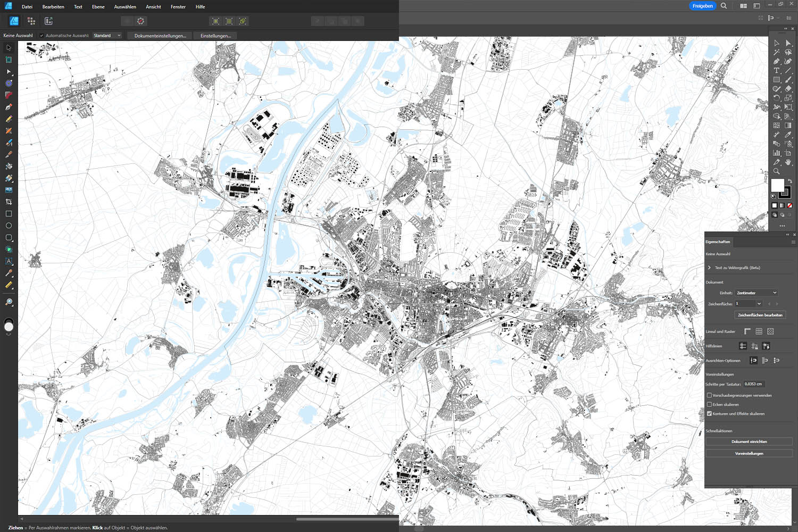Click the Dokumenteinstellungen... button
Viewport: 798px width, 532px height.
point(160,36)
